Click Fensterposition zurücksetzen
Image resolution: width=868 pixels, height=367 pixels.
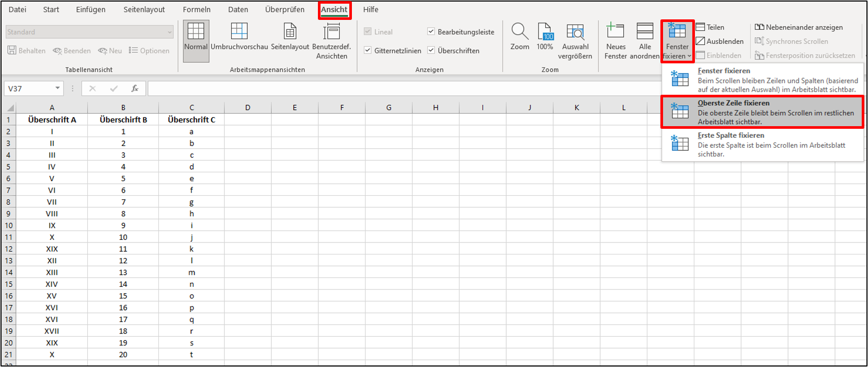pyautogui.click(x=805, y=55)
